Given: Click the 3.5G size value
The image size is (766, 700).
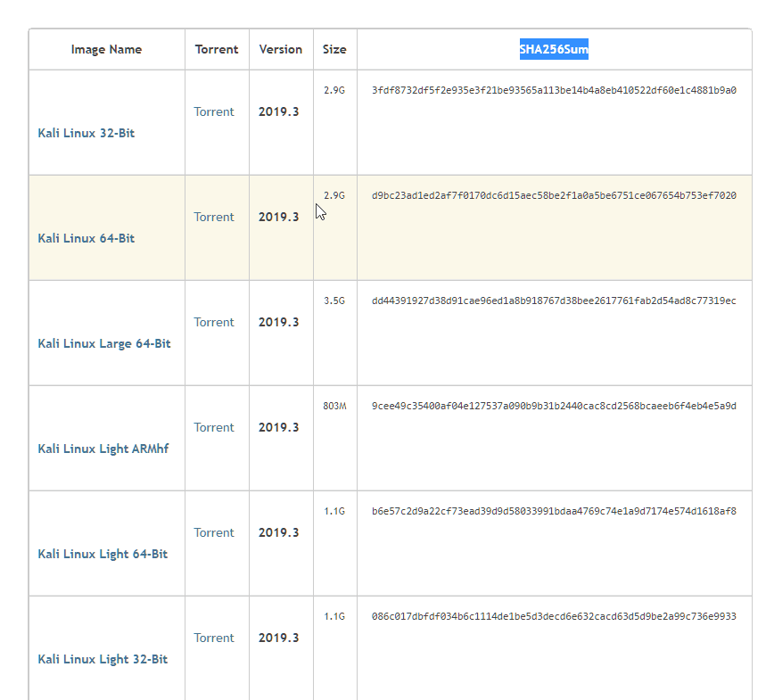Looking at the screenshot, I should [x=334, y=301].
